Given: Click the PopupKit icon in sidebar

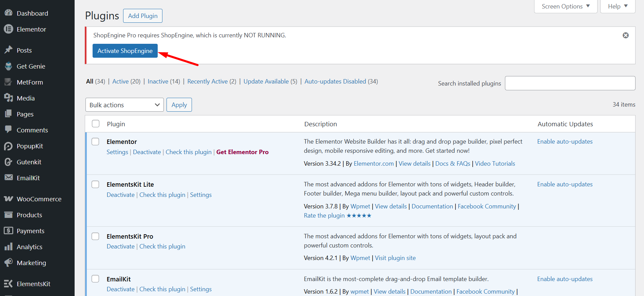Looking at the screenshot, I should (x=8, y=146).
